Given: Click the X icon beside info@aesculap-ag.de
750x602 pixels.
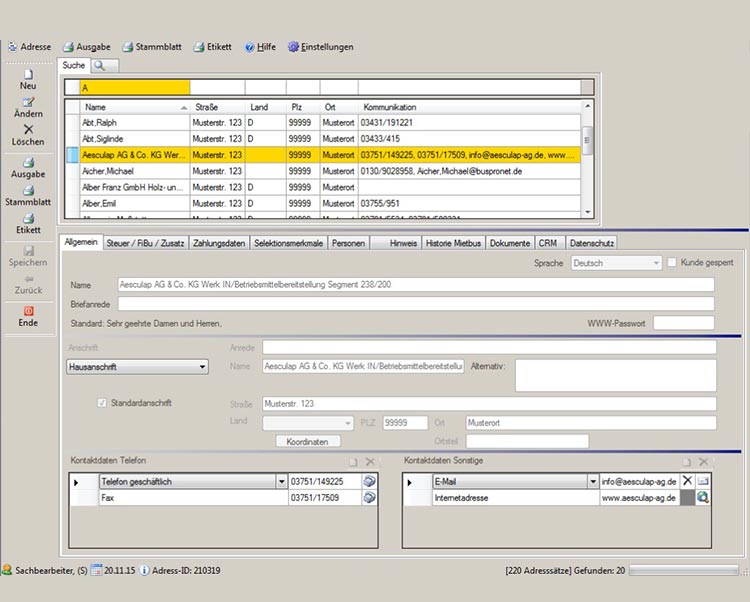Looking at the screenshot, I should click(x=687, y=481).
